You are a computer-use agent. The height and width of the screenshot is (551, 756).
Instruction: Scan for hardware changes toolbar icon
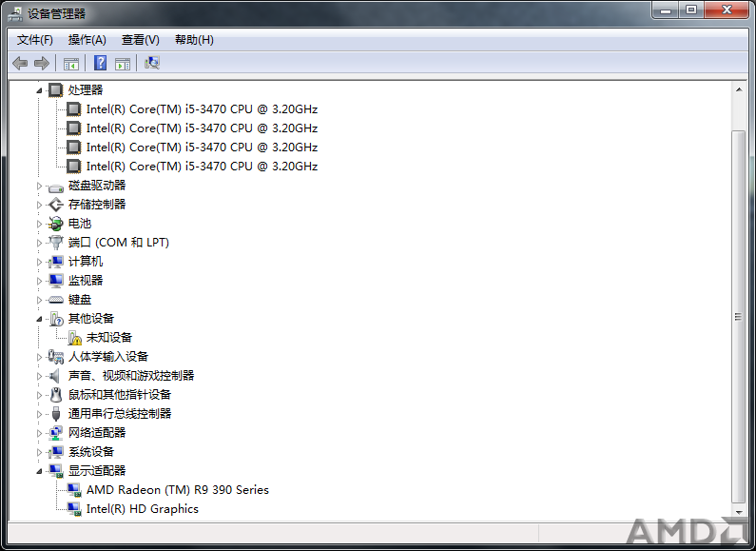click(152, 63)
